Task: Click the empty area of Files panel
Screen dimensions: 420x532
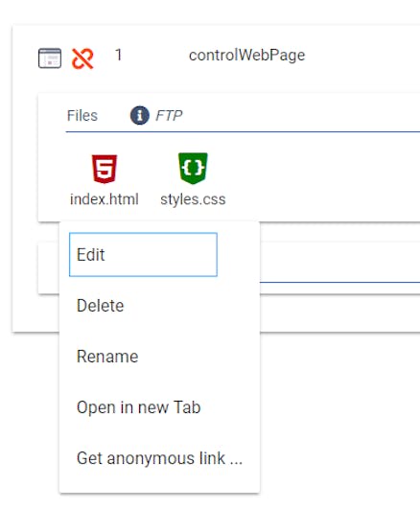Action: tap(322, 176)
